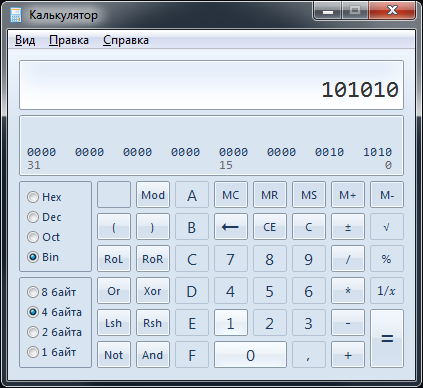Click the Calculator title bar icon
423x388 pixels.
pos(16,15)
